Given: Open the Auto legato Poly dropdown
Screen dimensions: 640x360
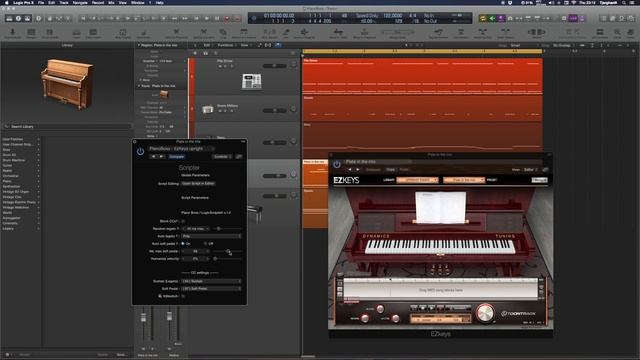Looking at the screenshot, I should coord(211,236).
